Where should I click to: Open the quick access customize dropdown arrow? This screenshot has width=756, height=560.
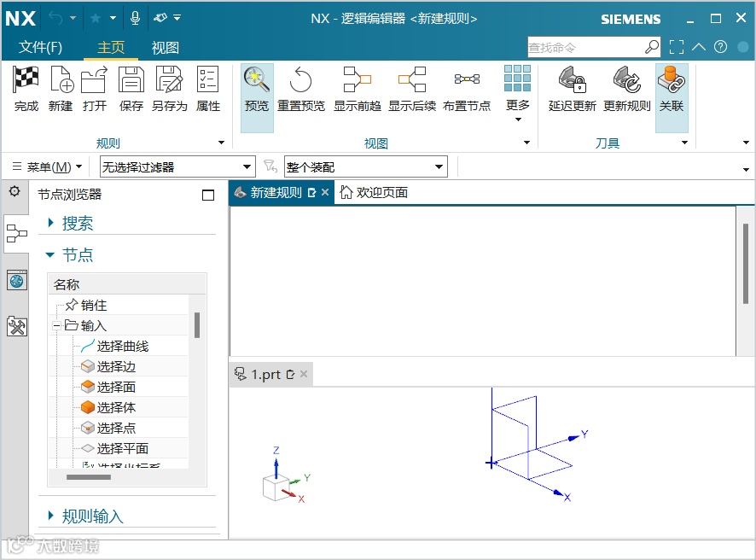pos(177,18)
